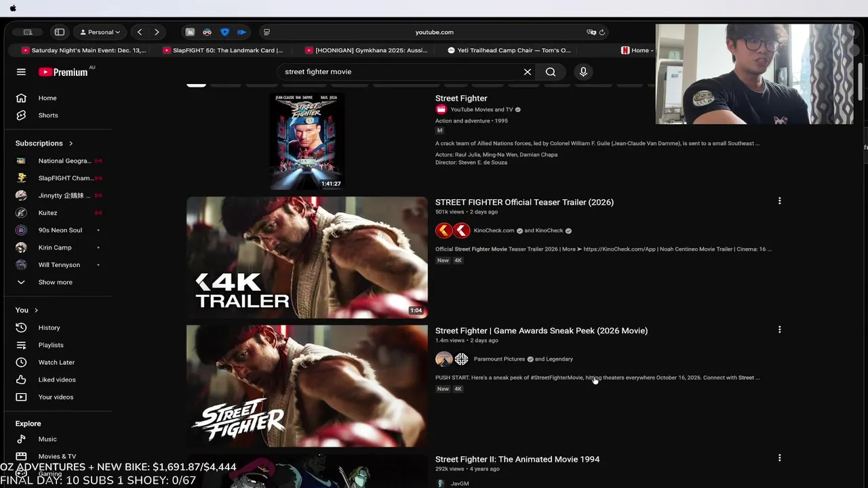The height and width of the screenshot is (488, 868).
Task: Expand the You section chevron
Action: 36,310
